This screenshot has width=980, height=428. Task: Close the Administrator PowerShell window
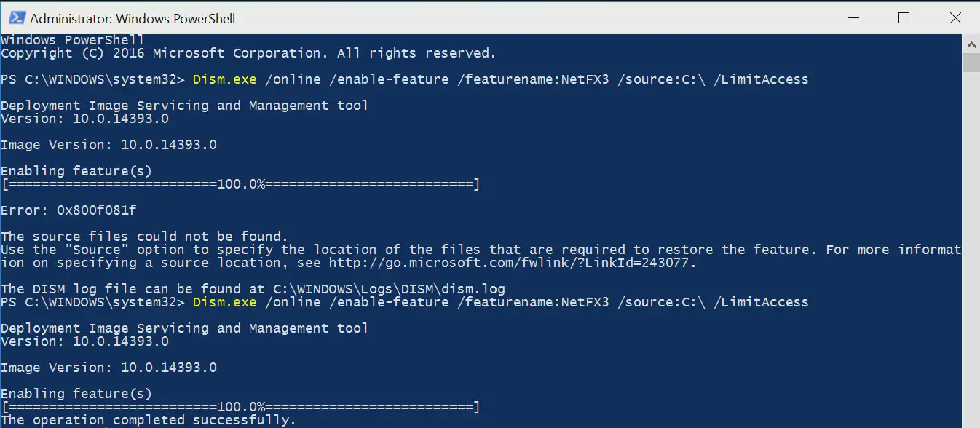955,17
